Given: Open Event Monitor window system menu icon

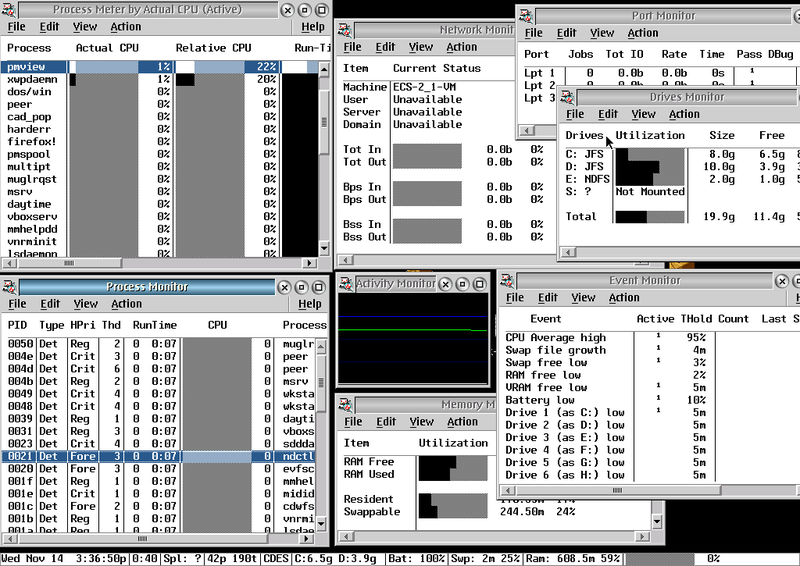Looking at the screenshot, I should click(x=507, y=280).
